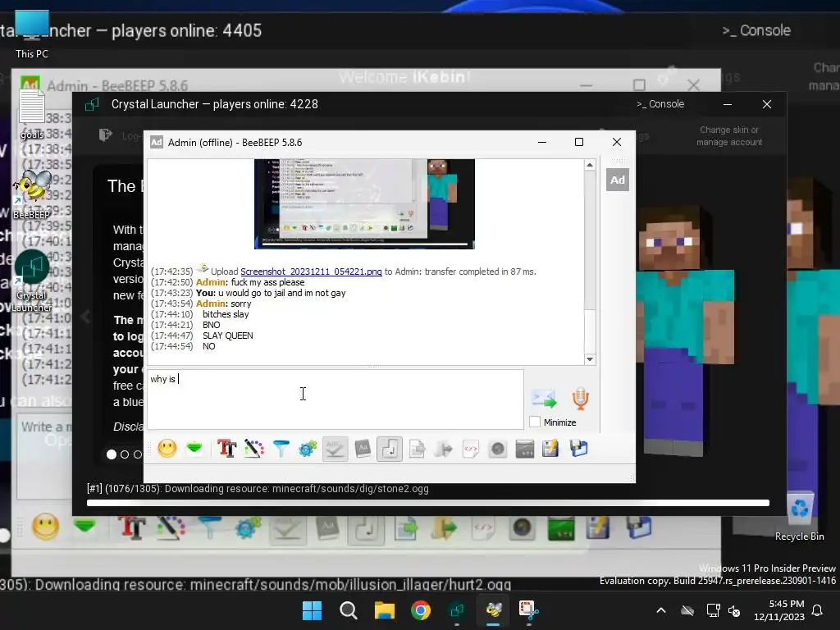The height and width of the screenshot is (630, 840).
Task: Click the 'SLAY QUEEN' message text
Action: coord(228,336)
